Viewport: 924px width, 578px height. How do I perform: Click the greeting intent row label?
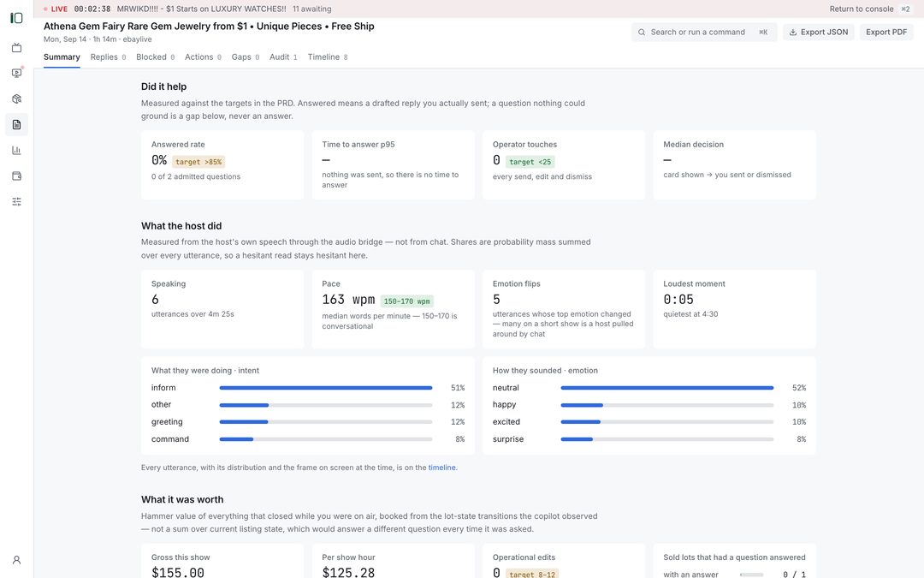tap(167, 421)
